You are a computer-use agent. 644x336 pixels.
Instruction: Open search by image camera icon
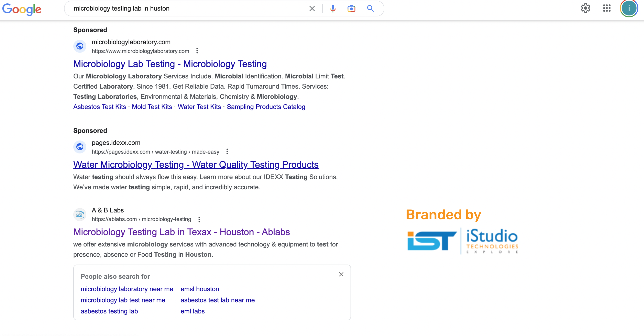point(351,9)
